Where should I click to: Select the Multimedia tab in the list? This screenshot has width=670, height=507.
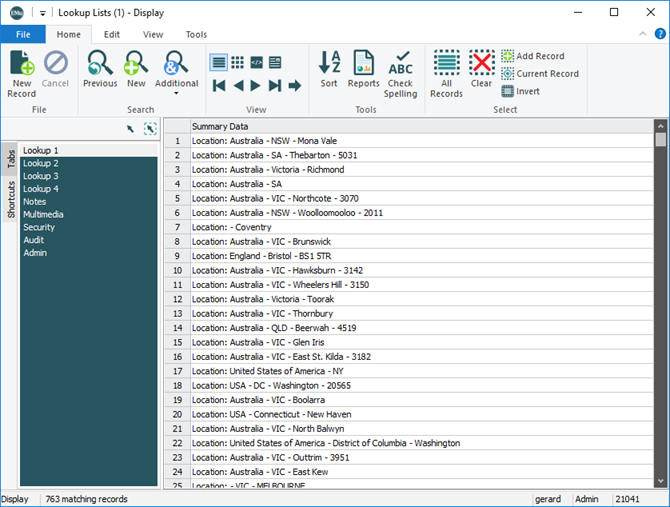coord(43,214)
